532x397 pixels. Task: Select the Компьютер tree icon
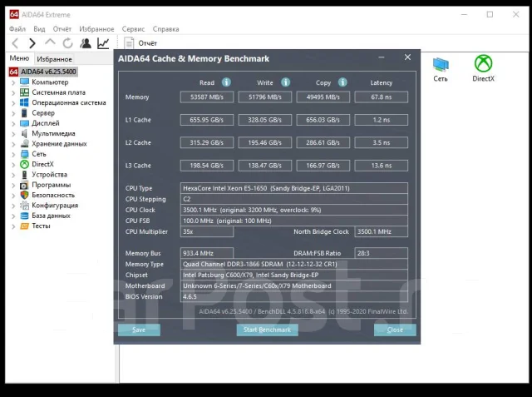pyautogui.click(x=24, y=82)
